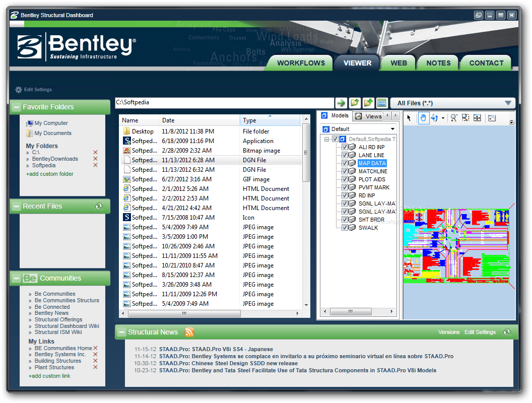Viewport: 532px width, 403px height.
Task: Click the green Go arrow beside the path bar
Action: (x=341, y=103)
